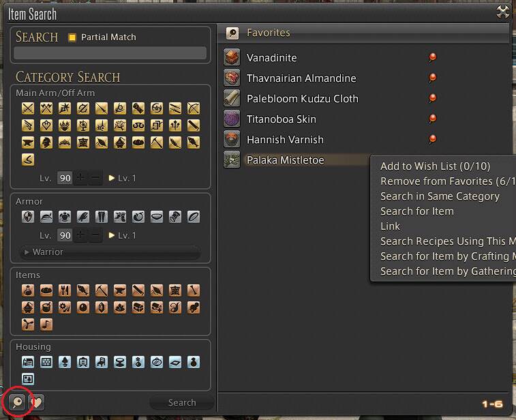Click the level 90 field in Main Arm/Off Arm
The width and height of the screenshot is (516, 420).
click(x=65, y=178)
